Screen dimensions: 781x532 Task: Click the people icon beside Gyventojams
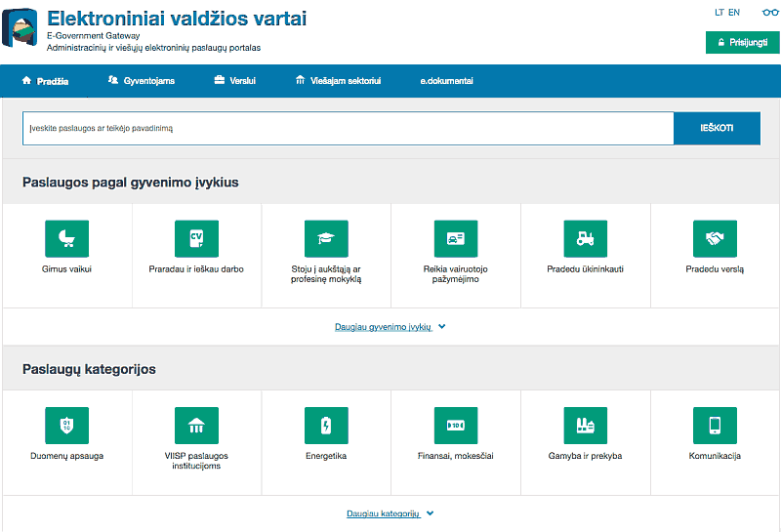tap(113, 80)
